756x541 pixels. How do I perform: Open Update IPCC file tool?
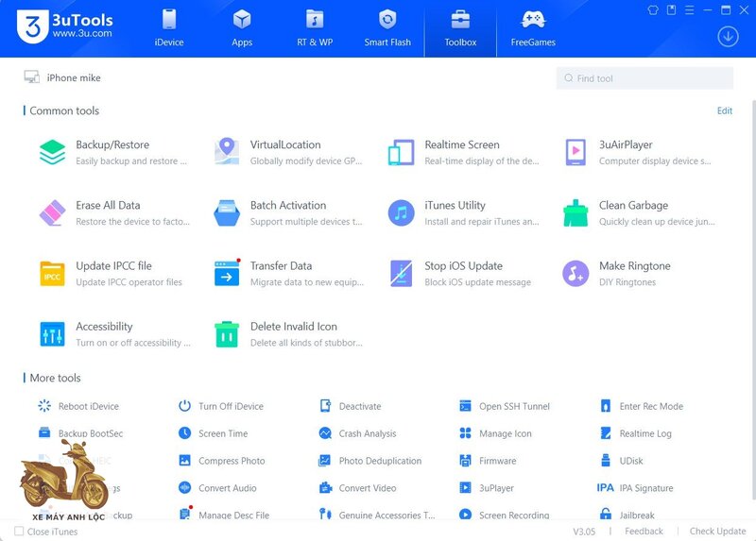[111, 274]
